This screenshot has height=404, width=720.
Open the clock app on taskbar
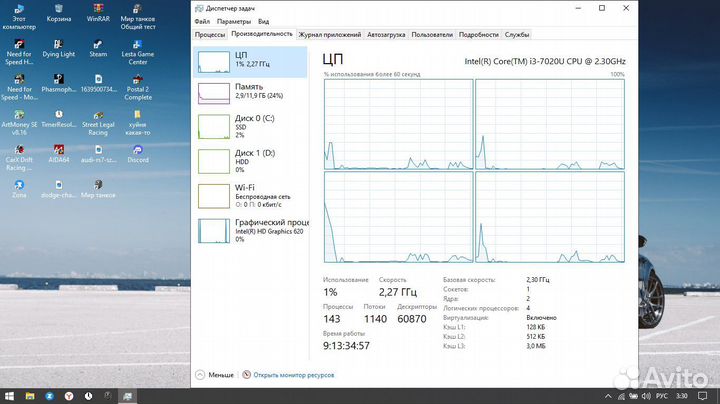point(88,396)
